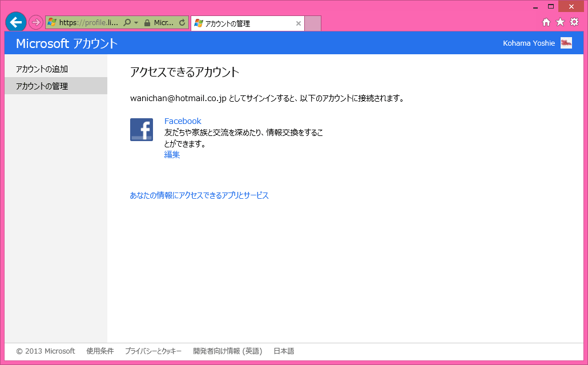Close the アカウントの管理 tab
The image size is (588, 365).
(x=298, y=23)
